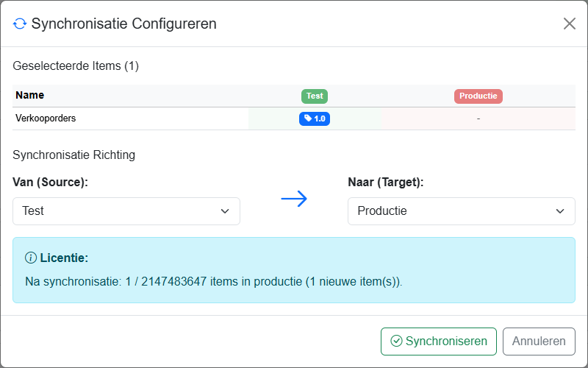Image resolution: width=588 pixels, height=368 pixels.
Task: Cancel with the Annuleren button
Action: point(539,342)
